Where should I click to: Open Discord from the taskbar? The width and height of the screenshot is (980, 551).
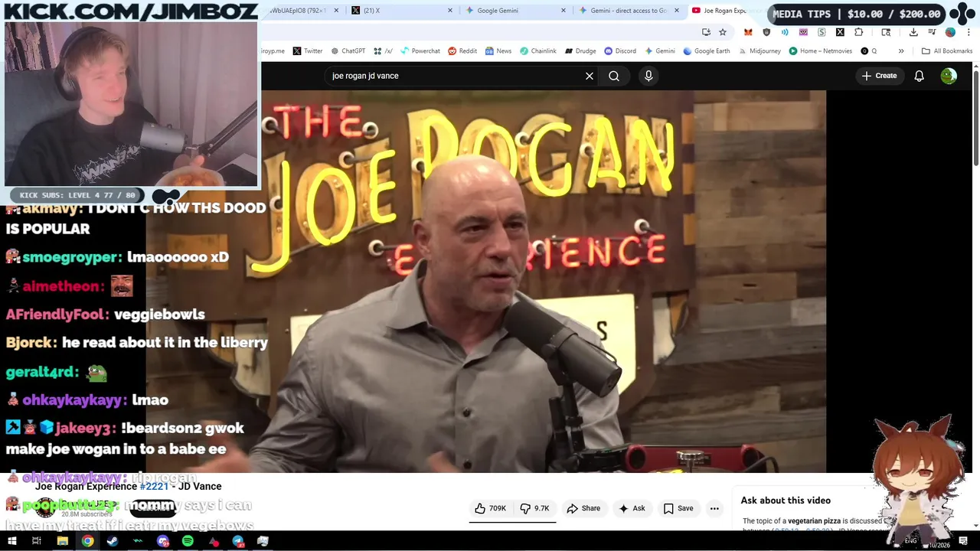pyautogui.click(x=162, y=541)
